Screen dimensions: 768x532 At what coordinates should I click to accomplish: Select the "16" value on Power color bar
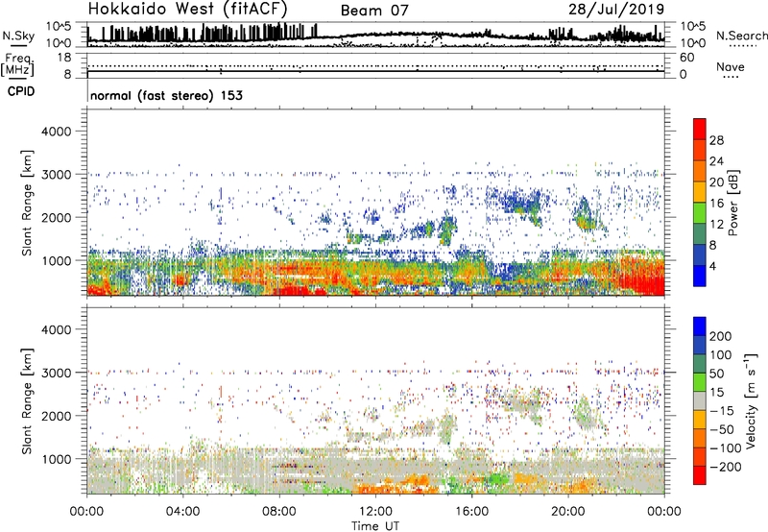[716, 204]
